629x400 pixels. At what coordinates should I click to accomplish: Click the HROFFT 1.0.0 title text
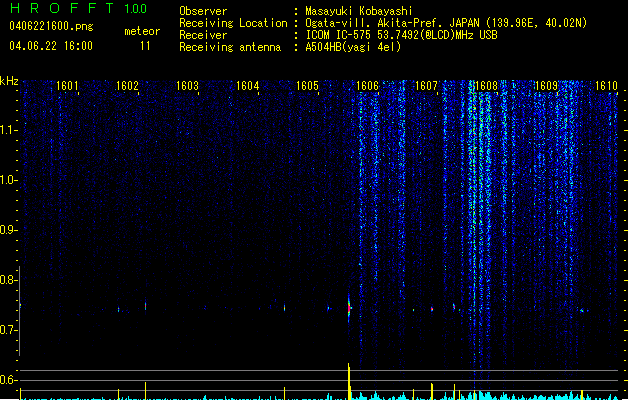click(x=78, y=8)
